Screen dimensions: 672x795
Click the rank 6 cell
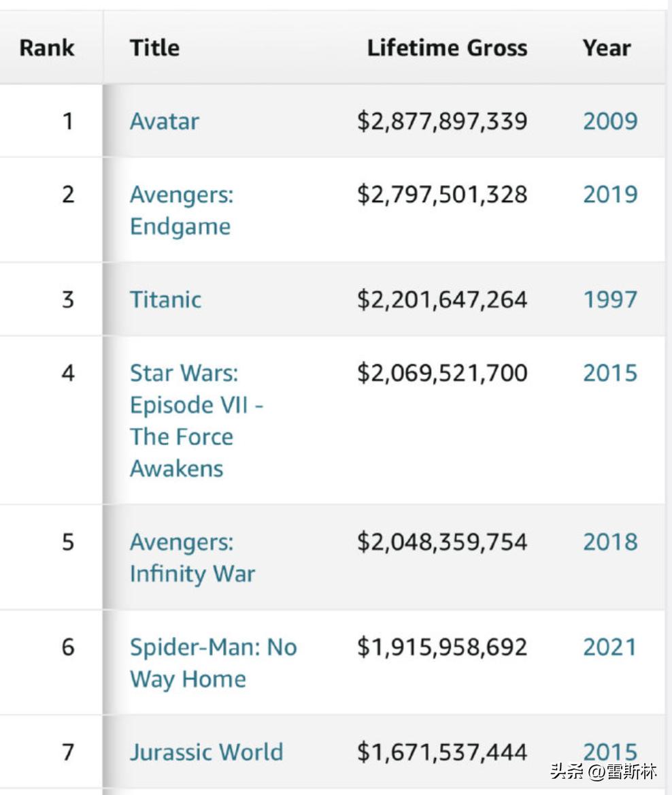click(x=68, y=647)
